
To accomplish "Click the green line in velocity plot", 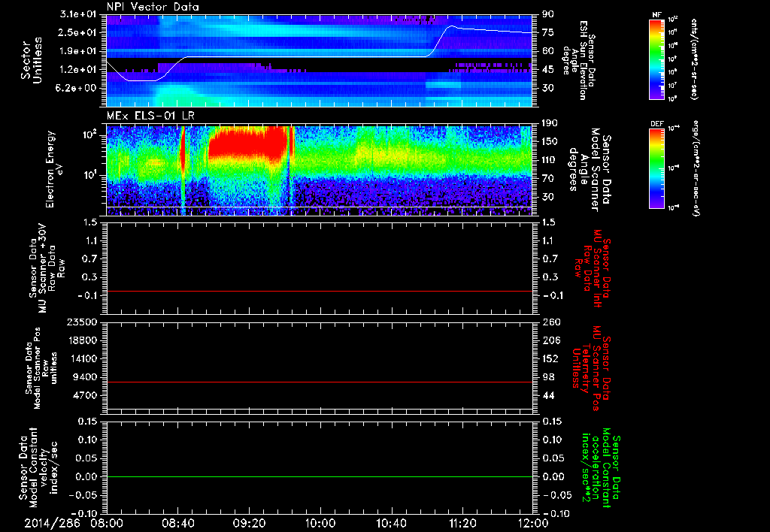I will pos(319,476).
